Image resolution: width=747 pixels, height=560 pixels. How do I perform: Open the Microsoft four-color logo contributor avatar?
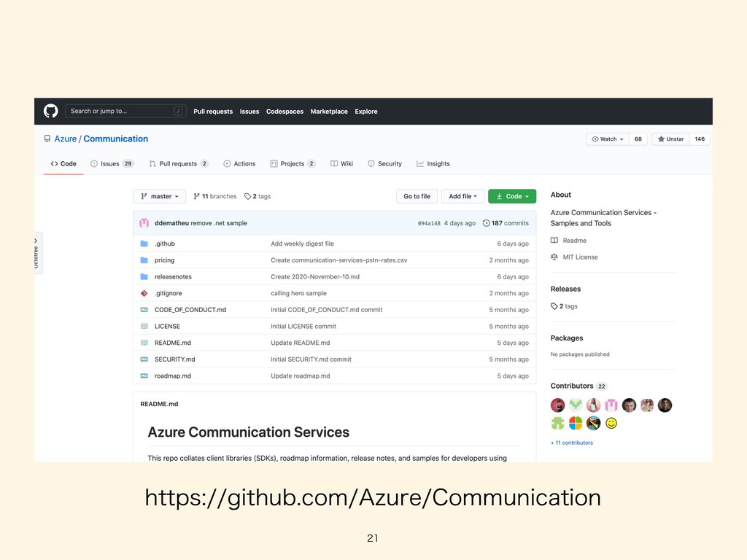[x=576, y=423]
